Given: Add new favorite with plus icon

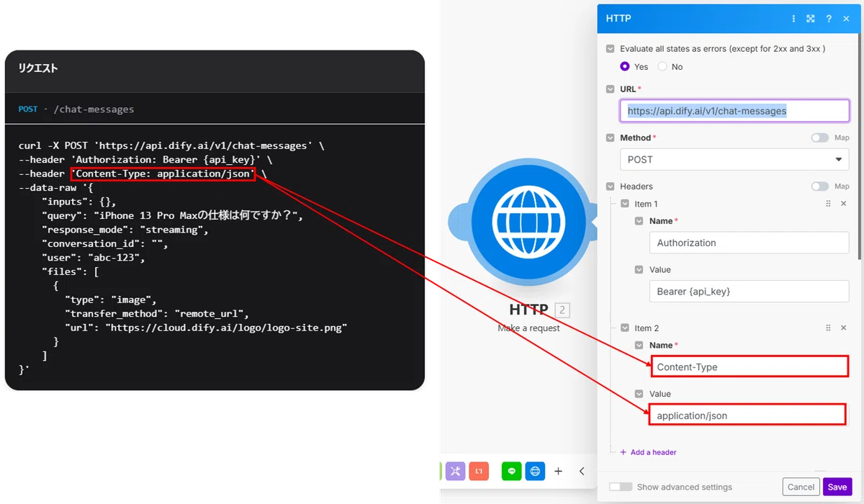Looking at the screenshot, I should click(x=558, y=471).
